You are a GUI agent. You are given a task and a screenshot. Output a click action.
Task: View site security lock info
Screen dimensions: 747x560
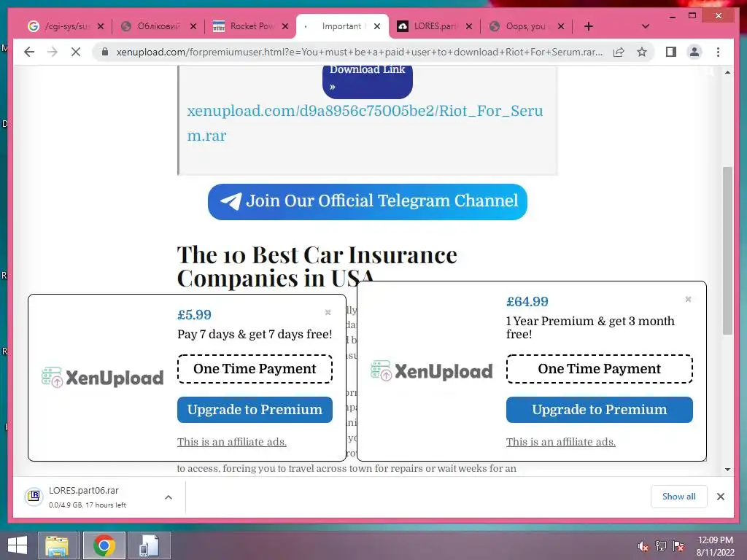(x=105, y=52)
